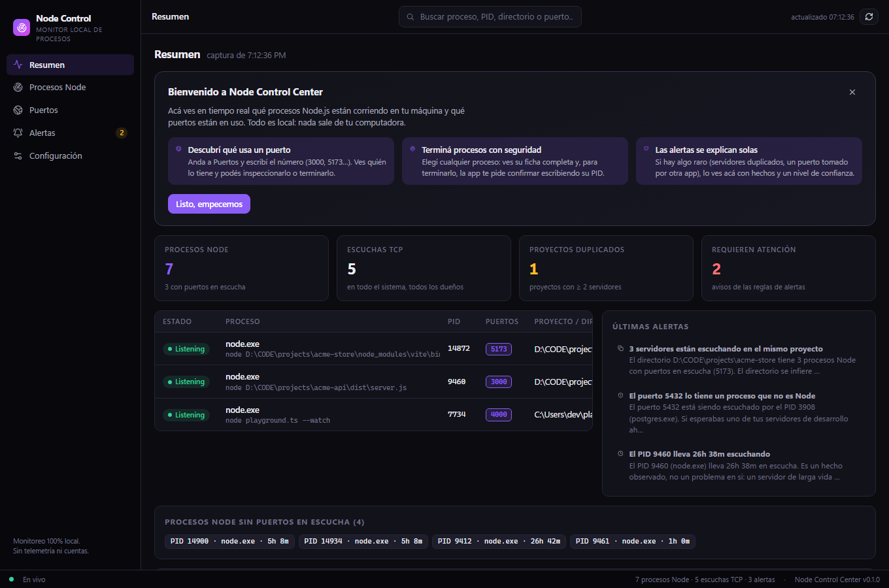This screenshot has width=889, height=588.
Task: Click the port badge 4000
Action: (499, 414)
